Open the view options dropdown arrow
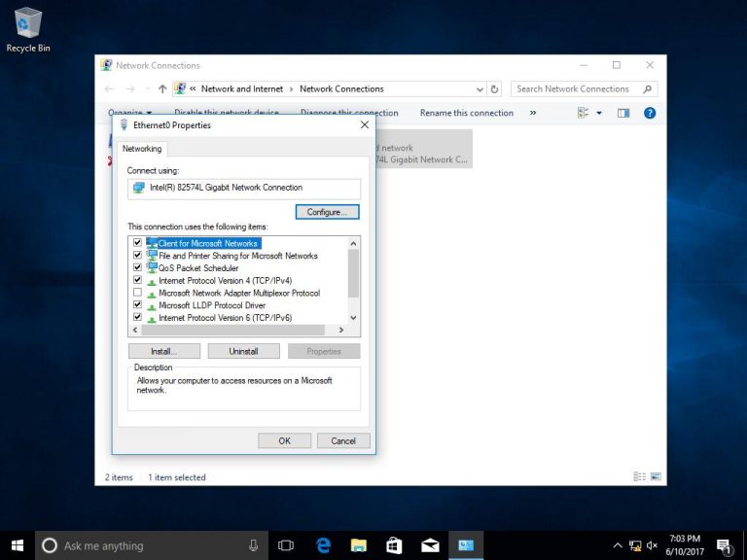 pos(599,113)
